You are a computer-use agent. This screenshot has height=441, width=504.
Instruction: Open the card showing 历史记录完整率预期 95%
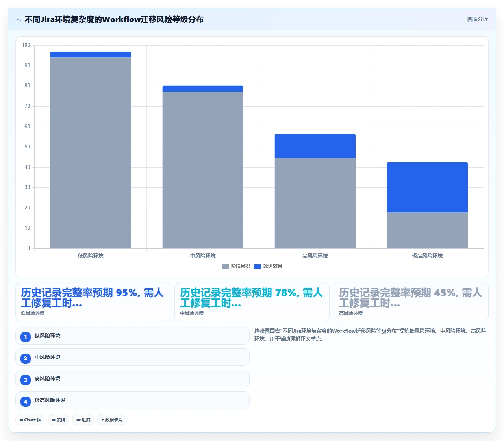click(x=93, y=302)
